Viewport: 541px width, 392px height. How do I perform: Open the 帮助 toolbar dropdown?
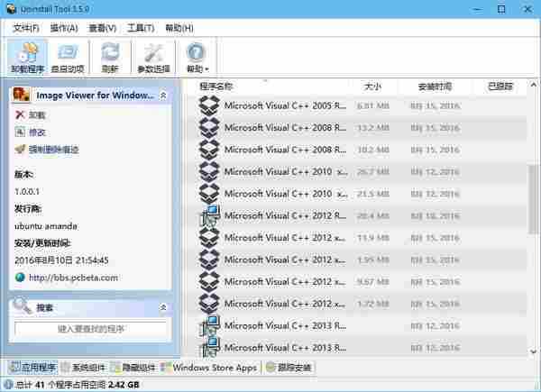197,57
